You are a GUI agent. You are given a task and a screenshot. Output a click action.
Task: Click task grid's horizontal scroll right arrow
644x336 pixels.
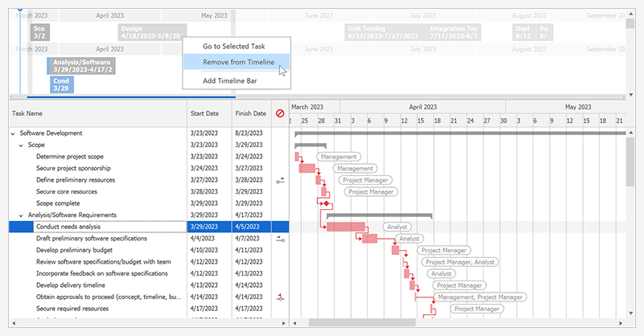pyautogui.click(x=283, y=323)
